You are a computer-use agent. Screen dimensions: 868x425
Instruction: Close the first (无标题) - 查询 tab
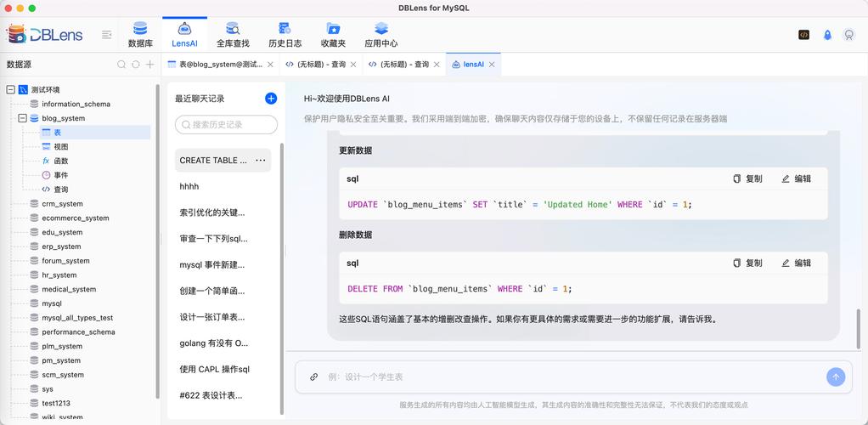pyautogui.click(x=353, y=65)
